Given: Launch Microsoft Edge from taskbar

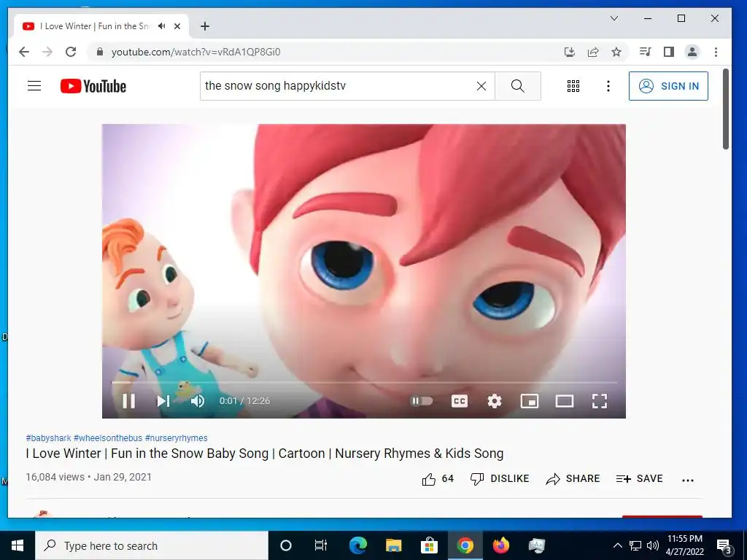Looking at the screenshot, I should tap(357, 545).
